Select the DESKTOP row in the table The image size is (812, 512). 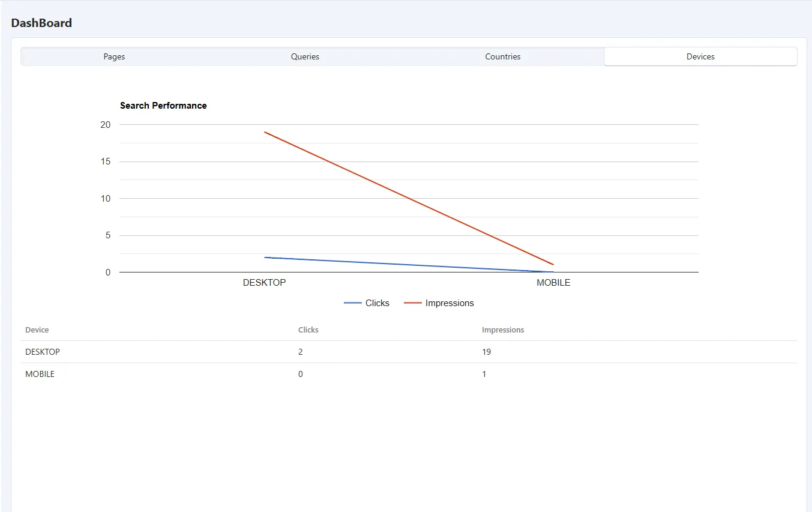point(409,352)
